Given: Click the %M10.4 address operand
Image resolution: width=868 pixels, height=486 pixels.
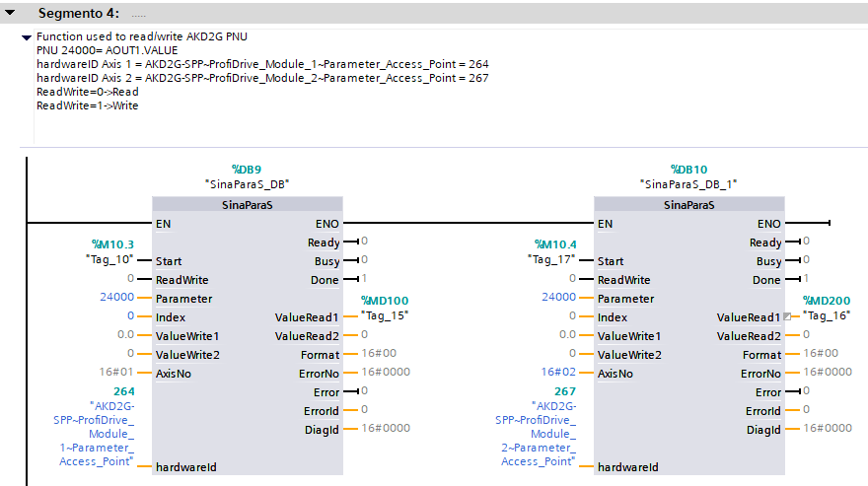Looking at the screenshot, I should [x=555, y=244].
